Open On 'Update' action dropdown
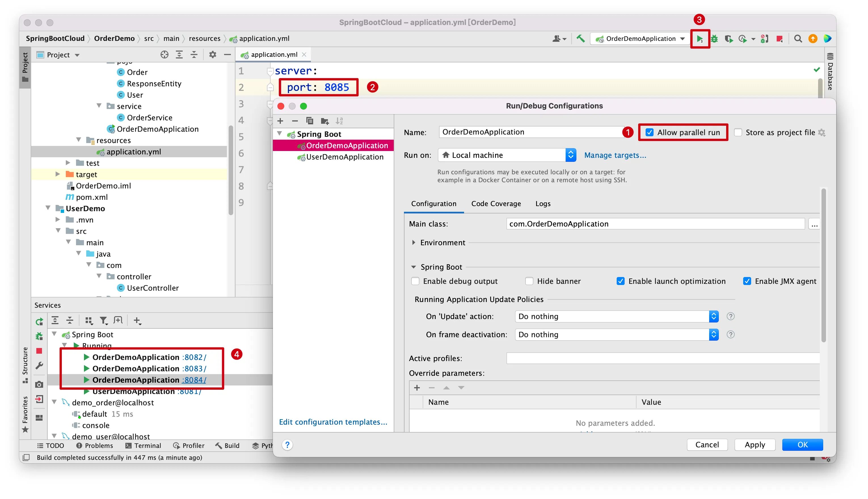This screenshot has width=868, height=499. coord(617,316)
